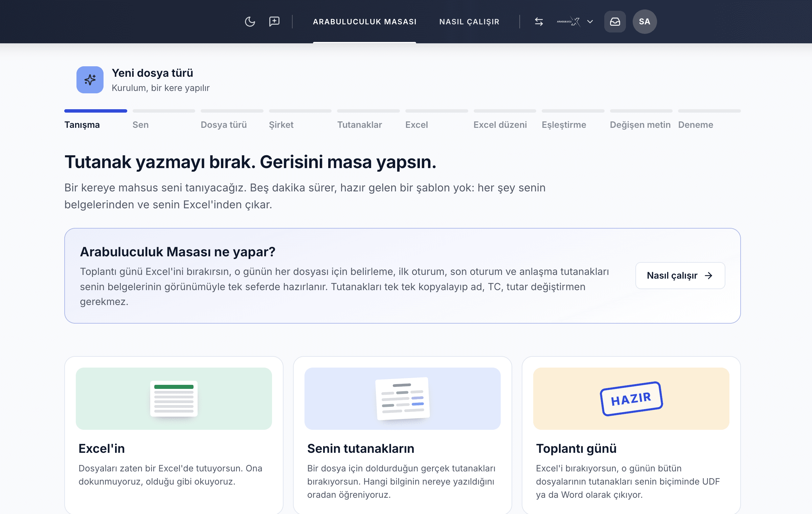Click the swap arrows icon in header
Screen dimensions: 812x514
[539, 22]
